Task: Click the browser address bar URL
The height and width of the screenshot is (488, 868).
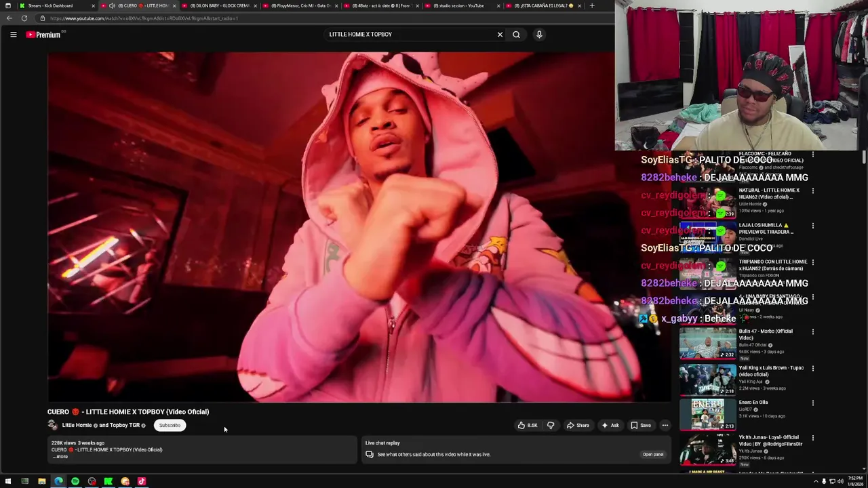Action: (x=144, y=18)
